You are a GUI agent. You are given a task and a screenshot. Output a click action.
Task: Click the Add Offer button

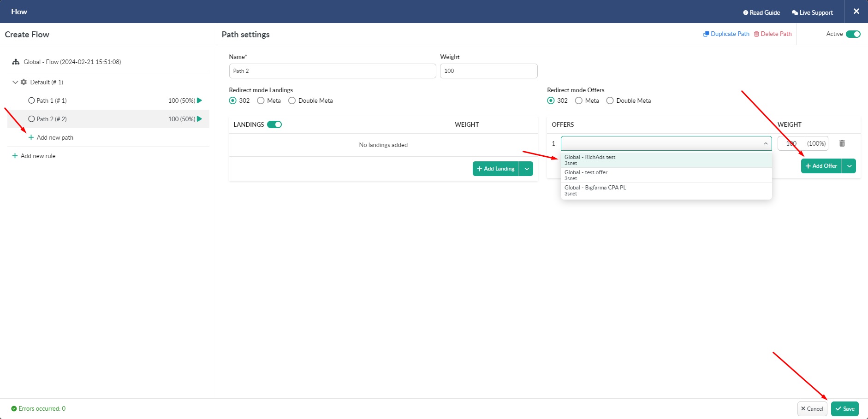[x=821, y=166]
